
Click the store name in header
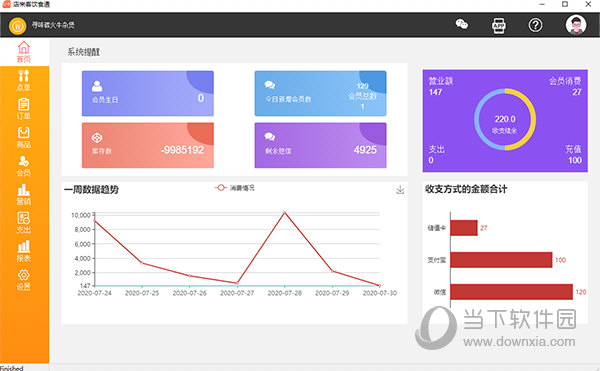(x=53, y=25)
